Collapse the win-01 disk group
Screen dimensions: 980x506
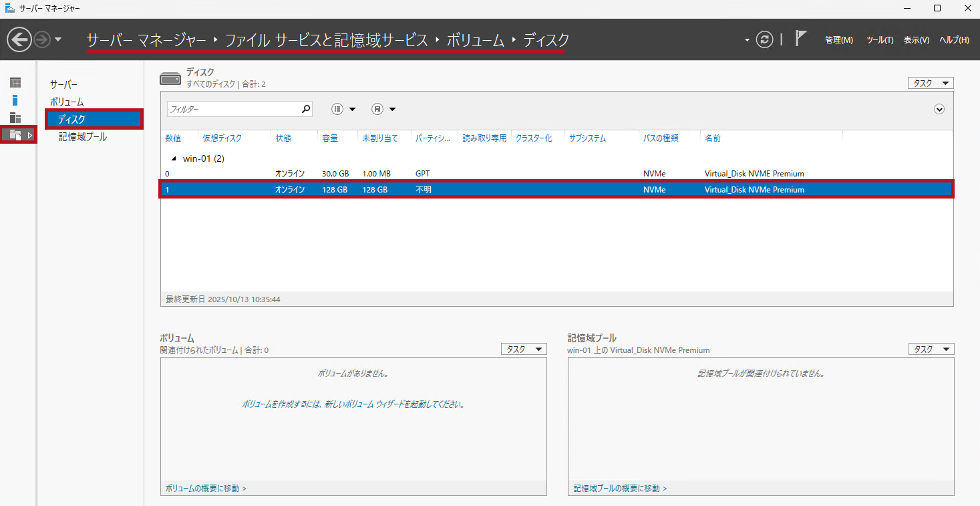coord(174,158)
